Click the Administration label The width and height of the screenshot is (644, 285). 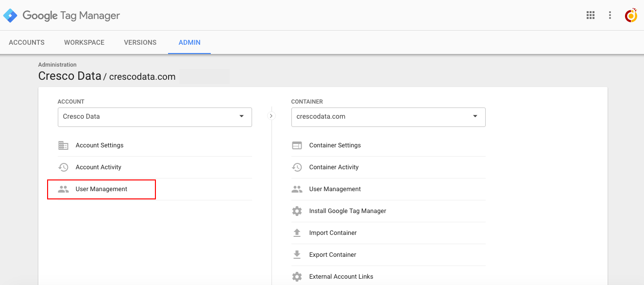(57, 65)
